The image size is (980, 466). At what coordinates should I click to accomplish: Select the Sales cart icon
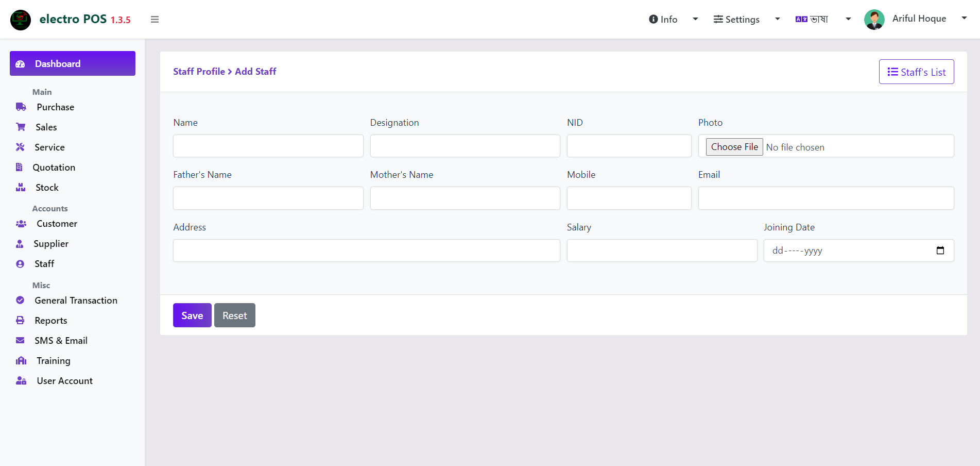(21, 127)
